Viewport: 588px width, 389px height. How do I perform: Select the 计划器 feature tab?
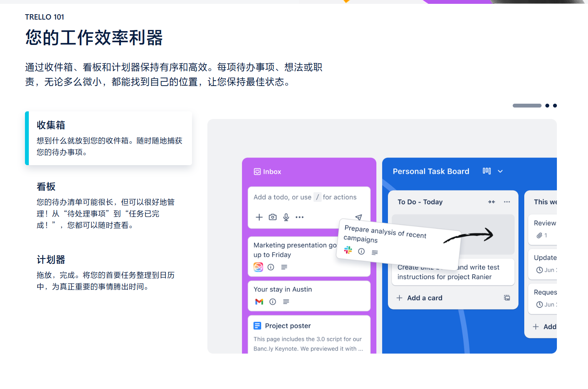click(x=109, y=273)
